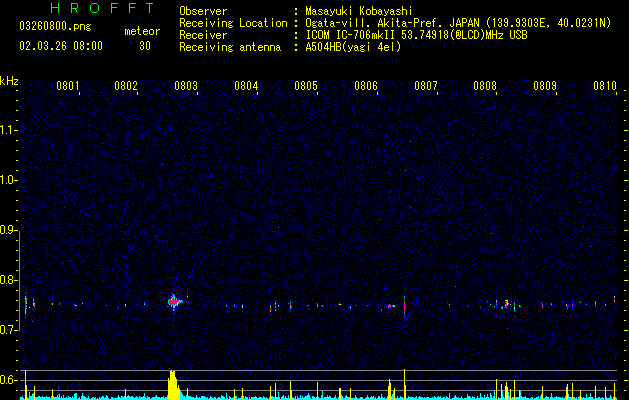Click the 1.1 kHz axis value
The height and width of the screenshot is (400, 629).
(8, 130)
